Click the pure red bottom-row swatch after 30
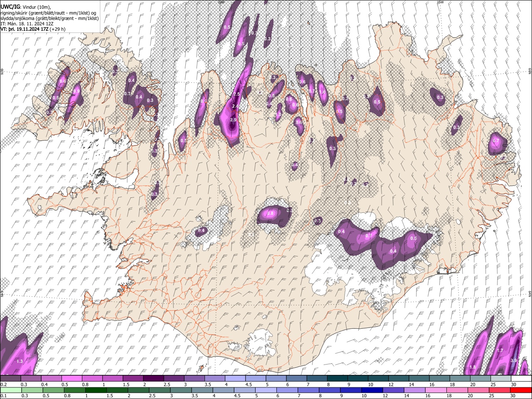This screenshot has width=532, height=399. tap(521, 390)
